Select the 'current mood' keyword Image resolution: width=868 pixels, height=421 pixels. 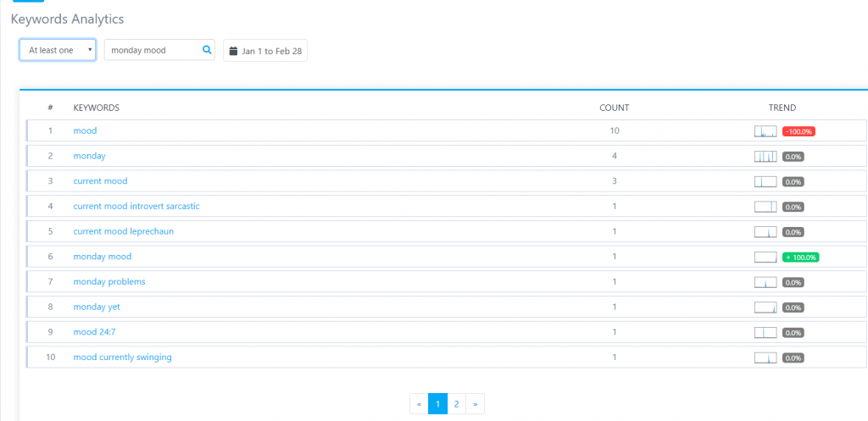[100, 181]
